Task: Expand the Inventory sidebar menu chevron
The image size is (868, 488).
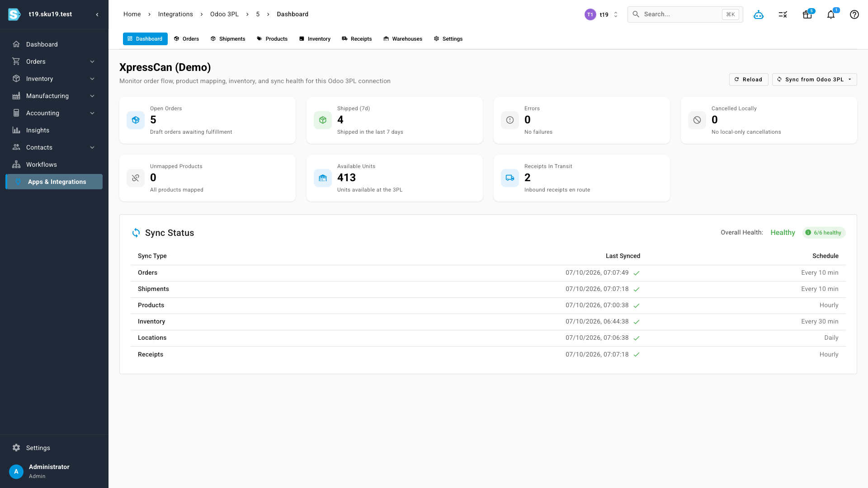Action: (92, 79)
